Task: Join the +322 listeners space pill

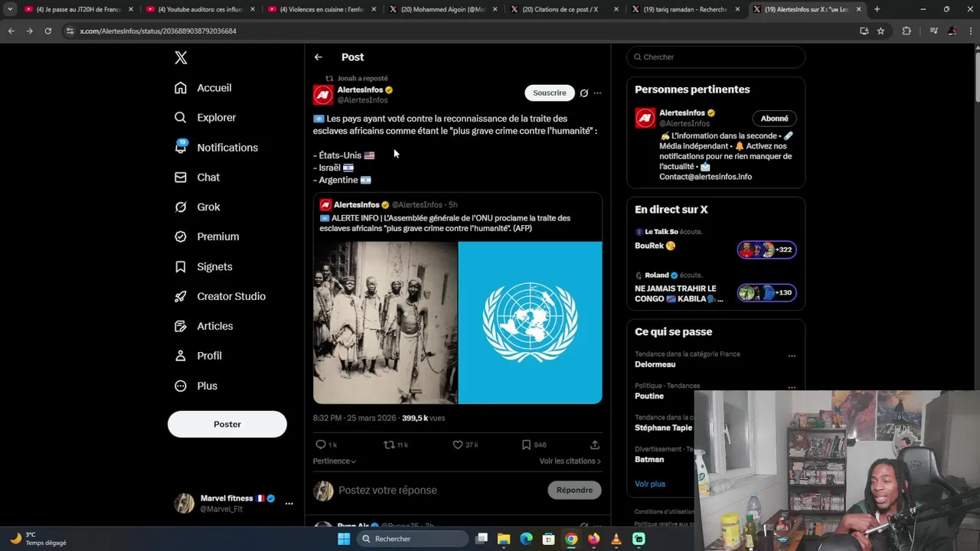Action: 766,249
